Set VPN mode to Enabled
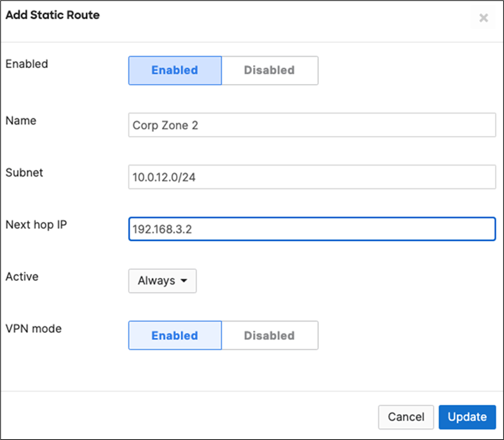Image resolution: width=504 pixels, height=440 pixels. pos(175,336)
